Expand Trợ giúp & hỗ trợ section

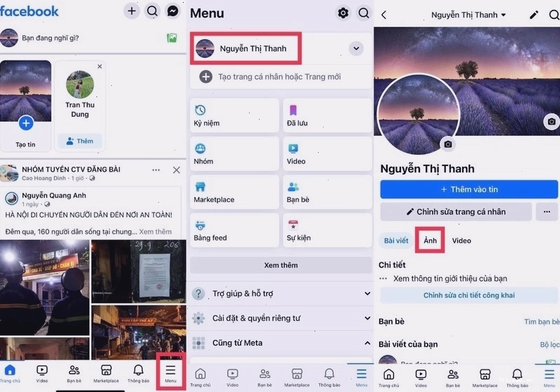281,293
